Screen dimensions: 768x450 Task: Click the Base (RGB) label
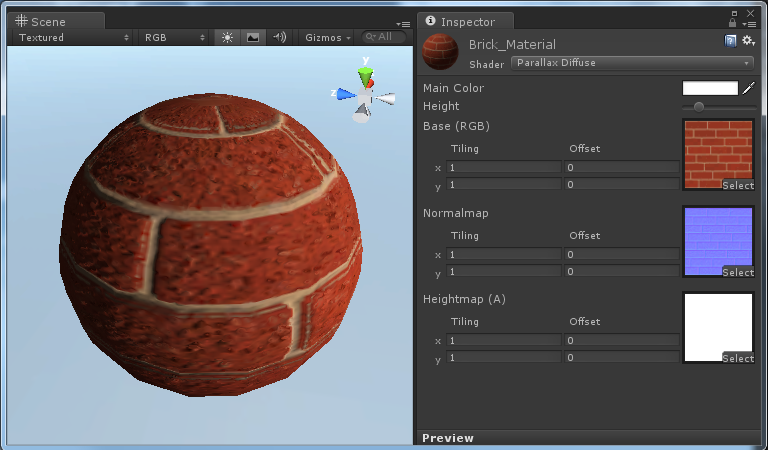click(x=456, y=126)
